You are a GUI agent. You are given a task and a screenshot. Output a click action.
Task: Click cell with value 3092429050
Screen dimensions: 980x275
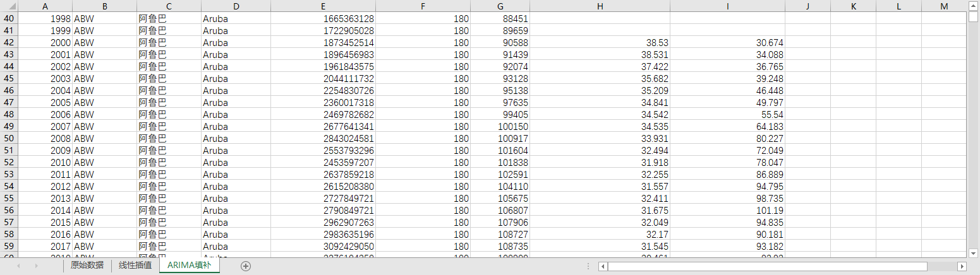click(323, 246)
